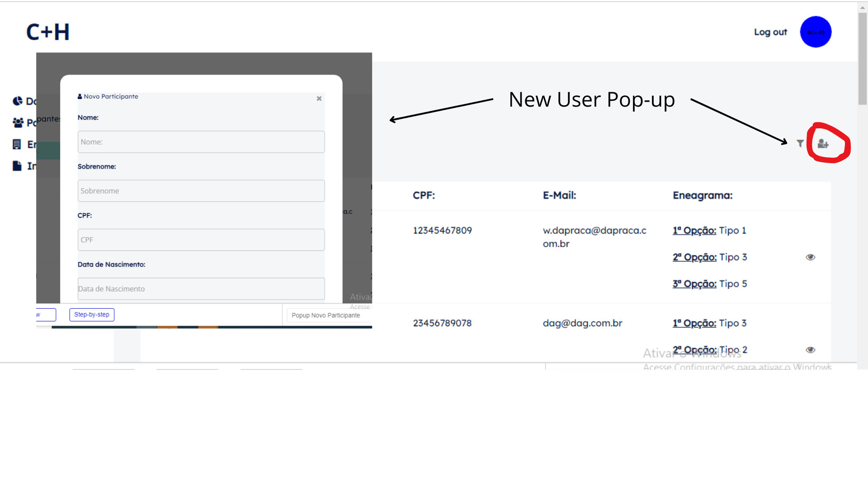Open the filter funnel icon
This screenshot has width=868, height=488.
click(x=800, y=143)
